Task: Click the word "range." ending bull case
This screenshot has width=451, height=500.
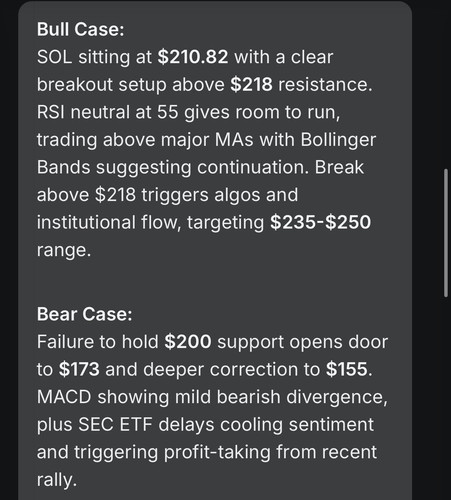Action: tap(64, 250)
